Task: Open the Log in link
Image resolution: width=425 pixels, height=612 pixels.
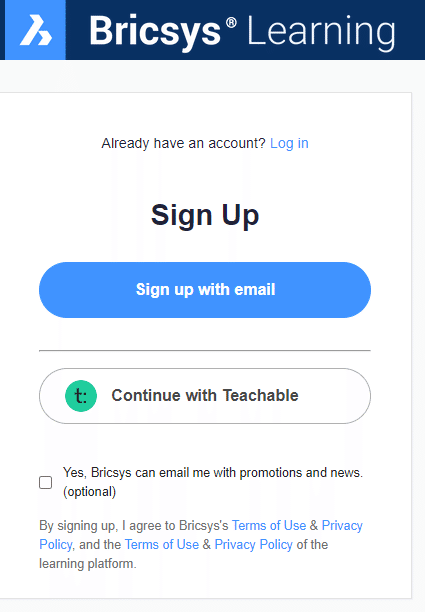Action: tap(289, 143)
